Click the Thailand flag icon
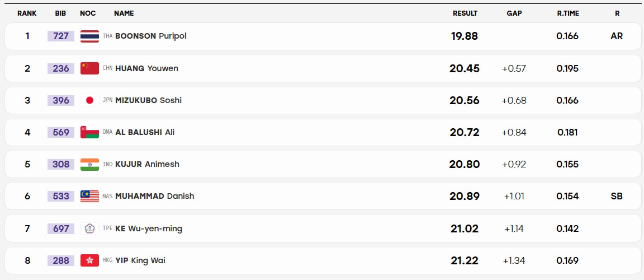The image size is (644, 280). [89, 36]
